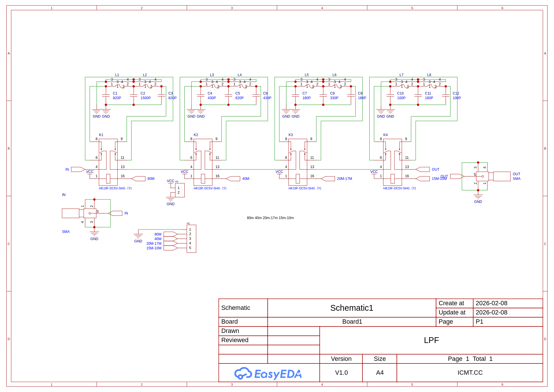The image size is (554, 392).
Task: Select the K4 relay symbol
Action: (392, 162)
